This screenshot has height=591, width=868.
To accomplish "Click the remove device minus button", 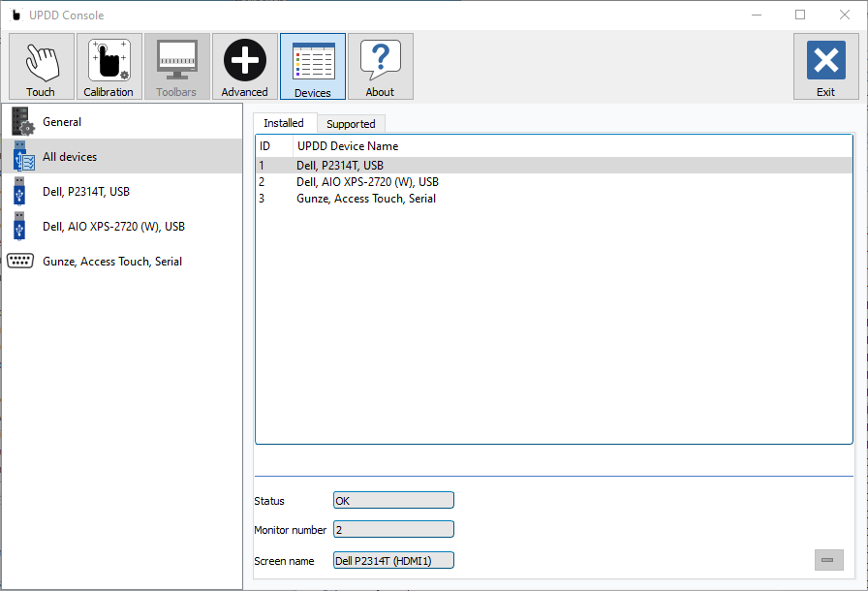I will coord(828,560).
